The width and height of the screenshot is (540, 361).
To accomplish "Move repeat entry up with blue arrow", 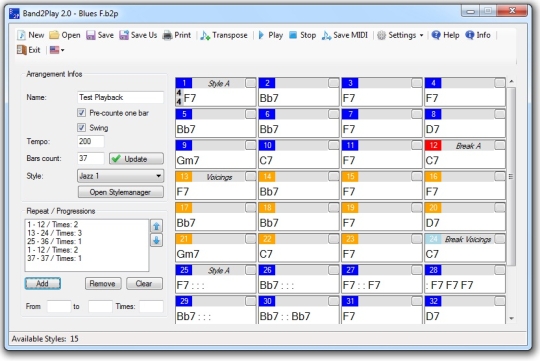I will coord(156,226).
